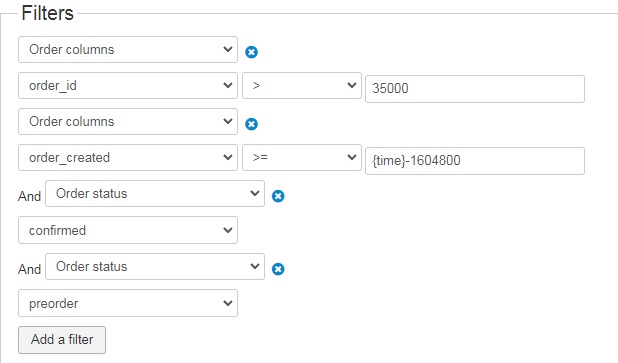Delete the preorder Order status filter
Viewport: 618px width, 363px height.
(x=278, y=269)
